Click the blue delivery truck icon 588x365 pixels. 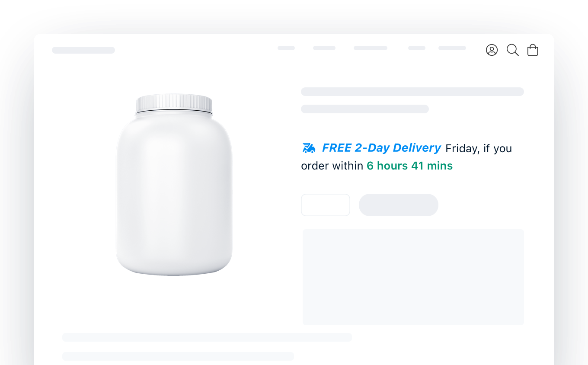(x=309, y=148)
